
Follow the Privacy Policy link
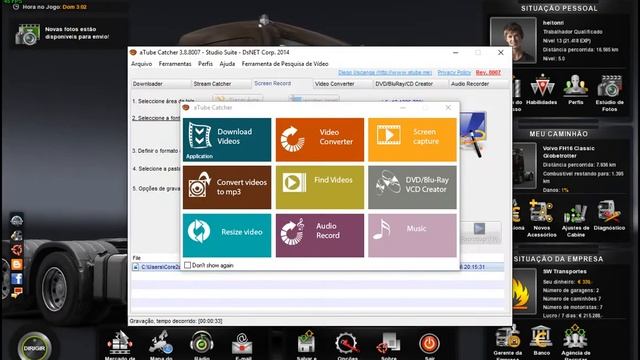[454, 72]
